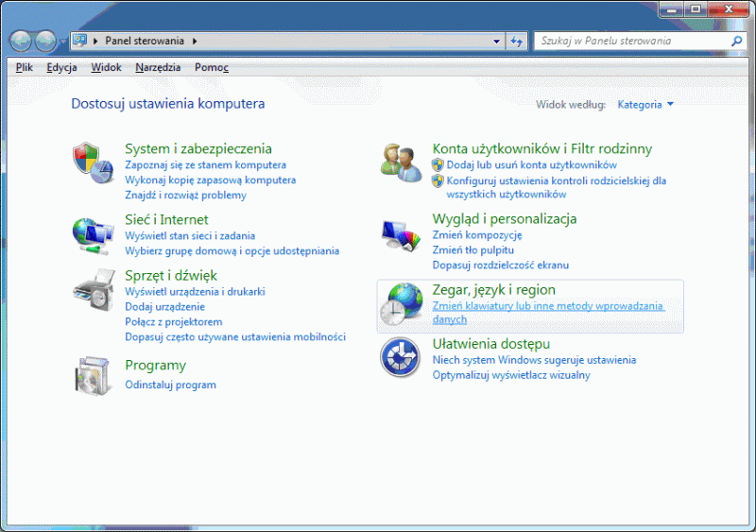Open Konta użytkowników people icon
The height and width of the screenshot is (532, 756).
tap(401, 163)
